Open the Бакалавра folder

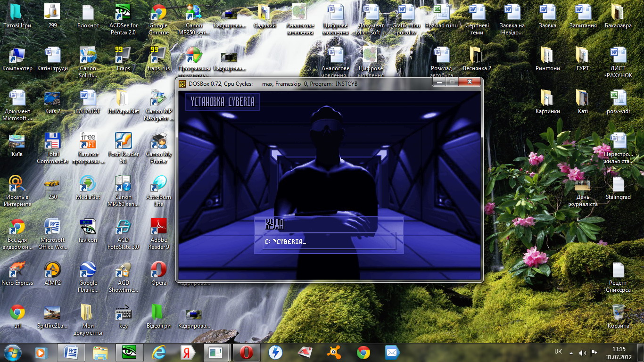click(618, 16)
